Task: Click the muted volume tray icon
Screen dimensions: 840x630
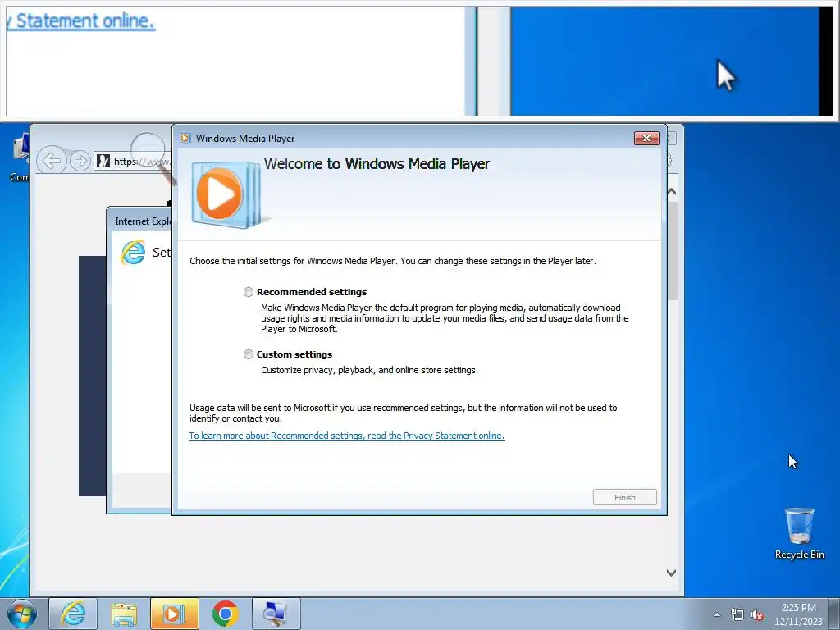Action: (x=757, y=614)
